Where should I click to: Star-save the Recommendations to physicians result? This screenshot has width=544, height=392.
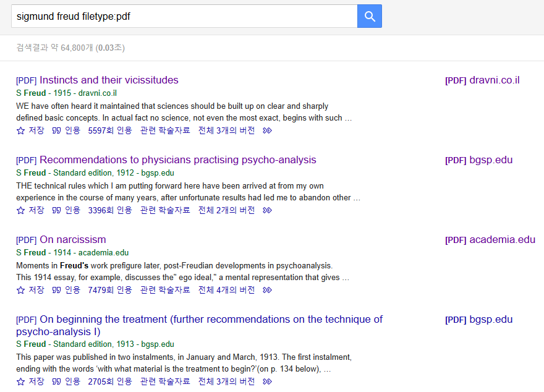(30, 210)
